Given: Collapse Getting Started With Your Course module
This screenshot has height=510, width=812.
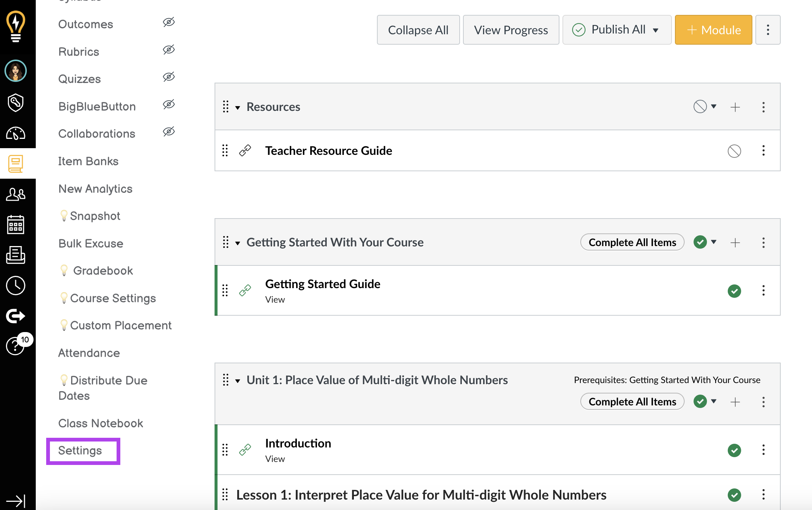Looking at the screenshot, I should tap(238, 242).
